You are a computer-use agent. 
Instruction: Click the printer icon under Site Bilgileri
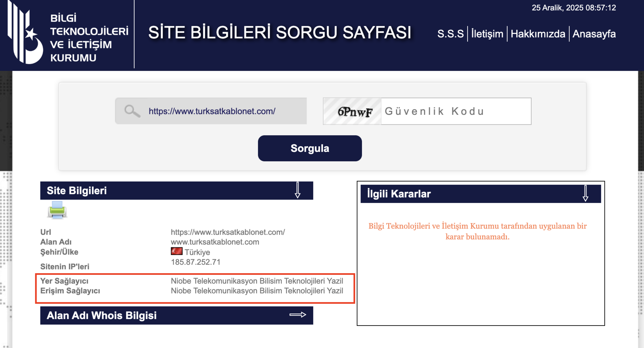[x=57, y=210]
